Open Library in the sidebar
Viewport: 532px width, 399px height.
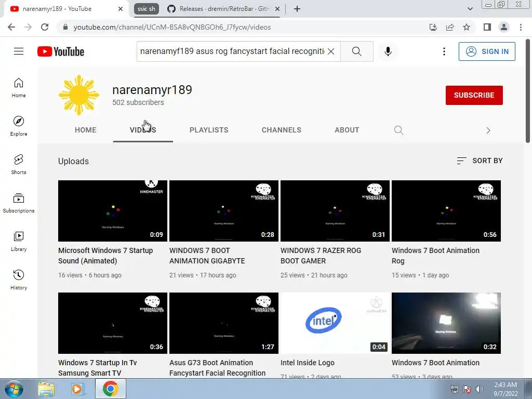[19, 241]
